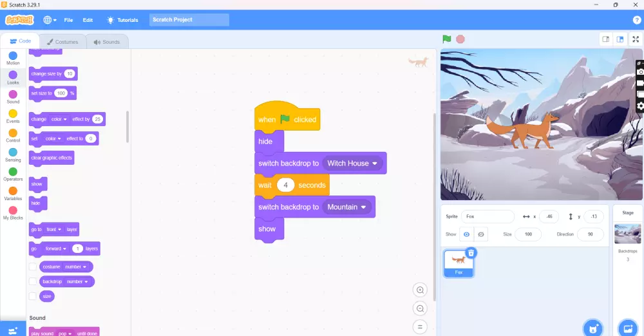Open pop dropdown in play sound block

point(65,333)
